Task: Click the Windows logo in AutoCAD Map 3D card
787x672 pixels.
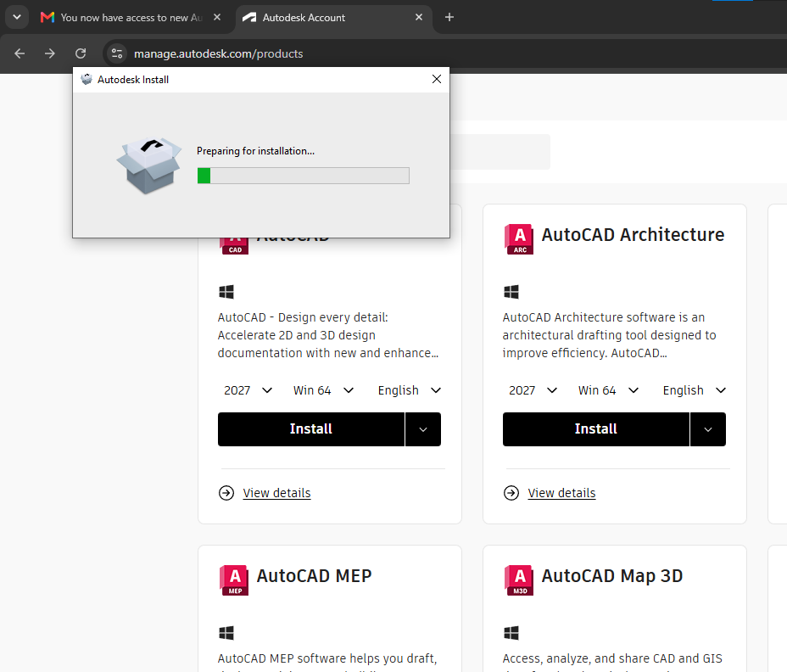Action: pos(511,633)
